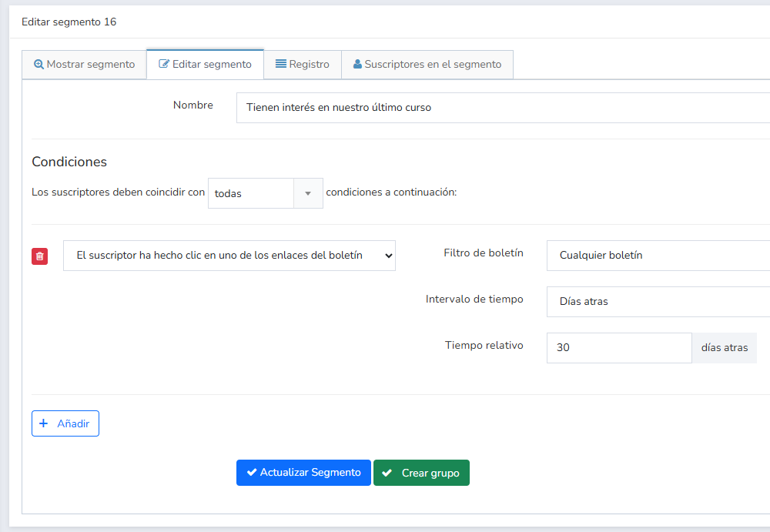Click the pencil icon on Editar segmento
The height and width of the screenshot is (532, 770).
(162, 65)
